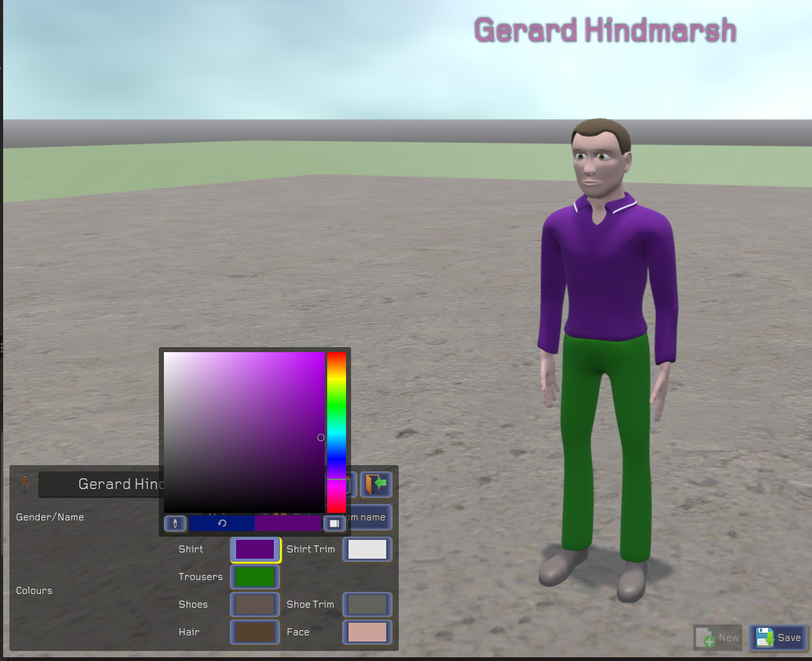This screenshot has width=812, height=661.
Task: Revert to the previous blue colour
Action: 222,523
